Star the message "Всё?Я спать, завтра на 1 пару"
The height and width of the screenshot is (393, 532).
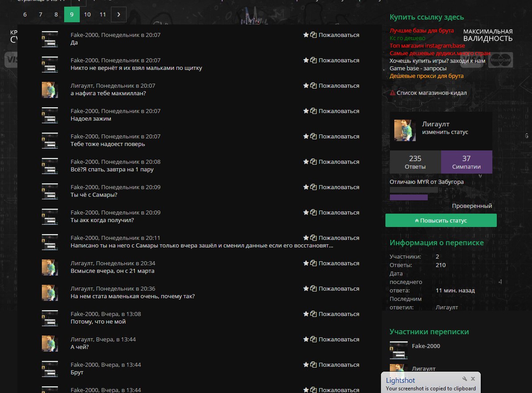pos(306,162)
